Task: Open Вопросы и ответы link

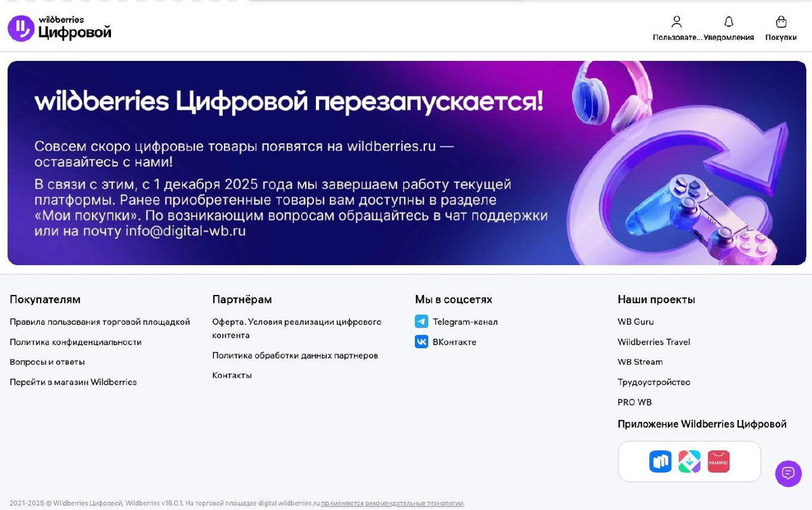Action: 47,362
